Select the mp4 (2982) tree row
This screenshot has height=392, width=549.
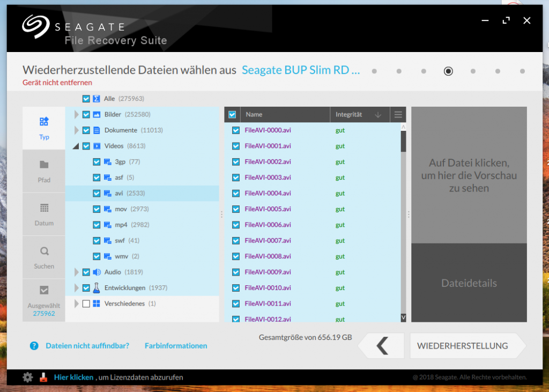(x=142, y=225)
